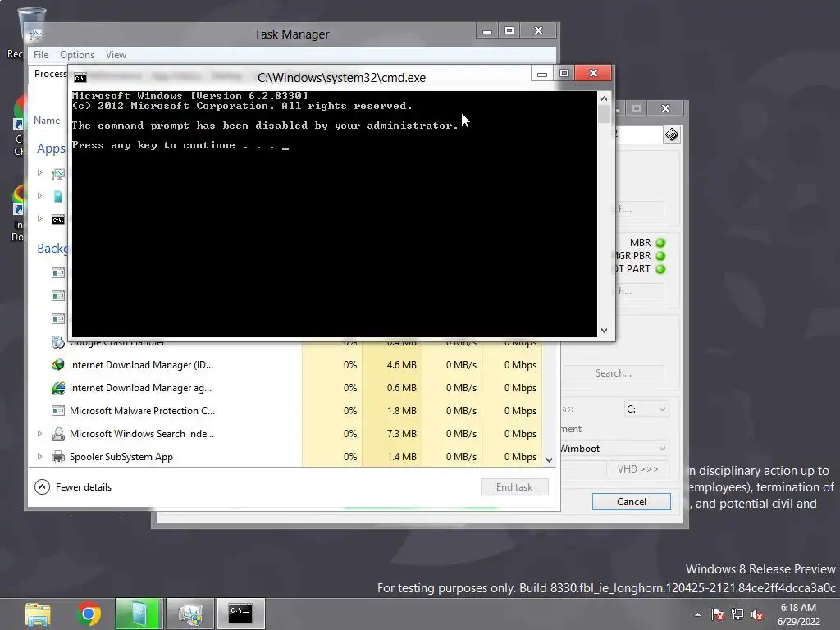Expand the Spooler SubSystem App row
The image size is (840, 630).
[39, 456]
